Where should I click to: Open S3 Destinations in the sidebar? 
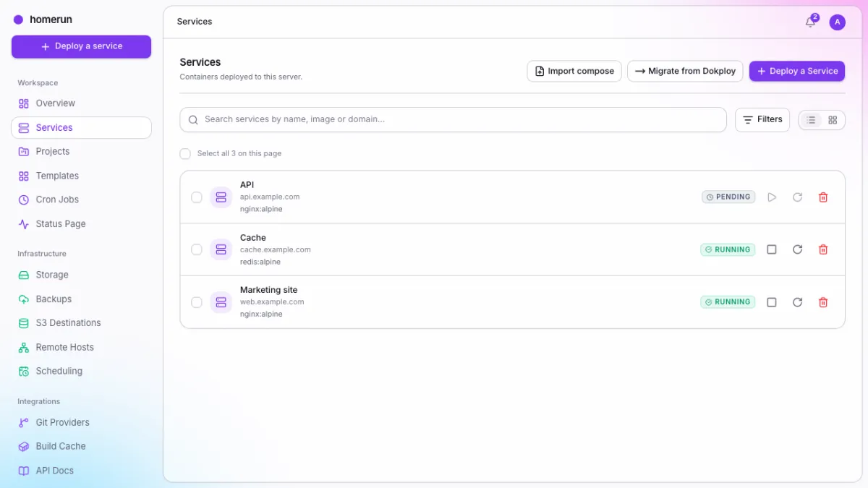point(81,323)
